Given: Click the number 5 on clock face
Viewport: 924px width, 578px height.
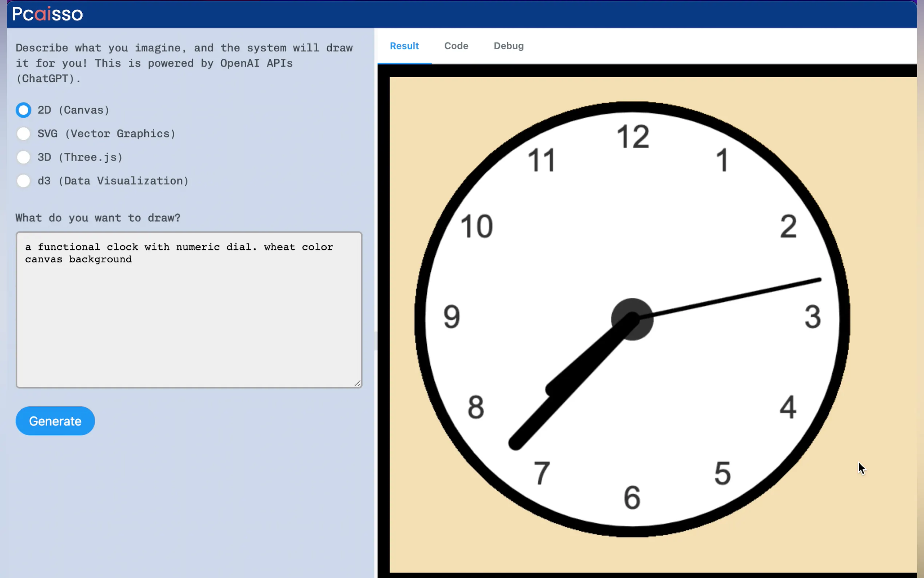Looking at the screenshot, I should (x=722, y=473).
